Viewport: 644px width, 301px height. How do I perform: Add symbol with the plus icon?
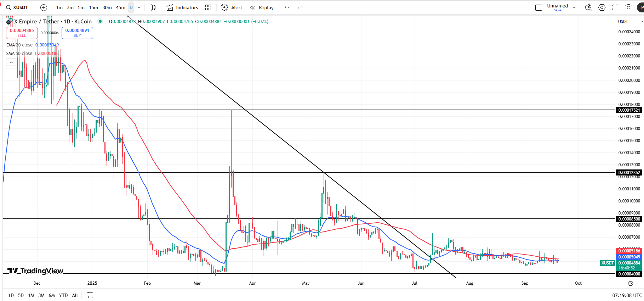[x=44, y=7]
